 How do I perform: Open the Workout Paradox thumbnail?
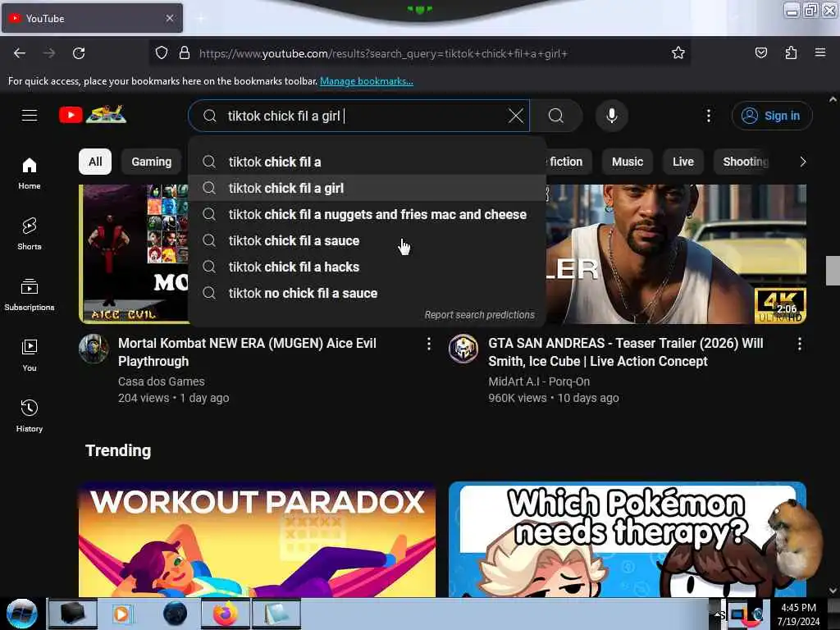257,540
